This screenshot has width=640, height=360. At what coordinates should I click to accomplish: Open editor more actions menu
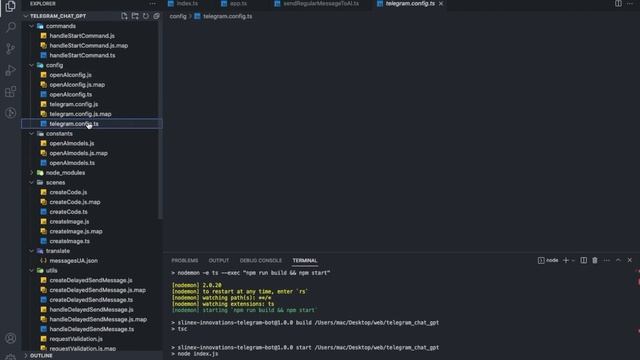point(630,4)
